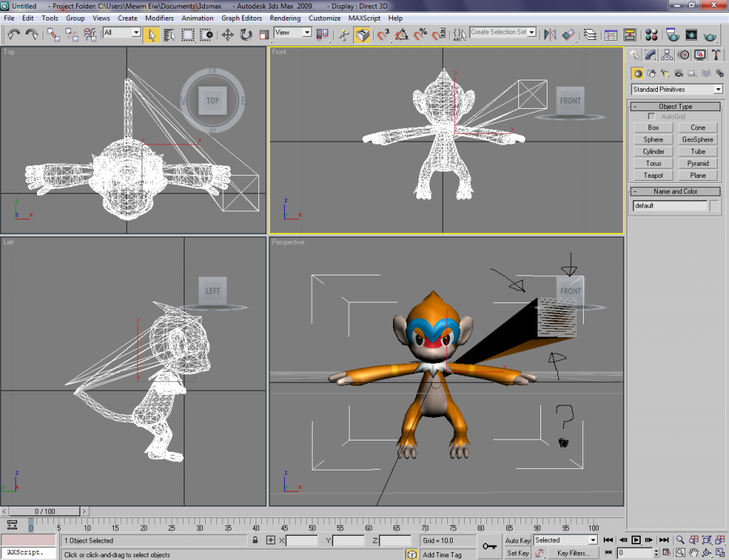Open the Time Configuration dialog
The height and width of the screenshot is (560, 729).
pyautogui.click(x=666, y=553)
